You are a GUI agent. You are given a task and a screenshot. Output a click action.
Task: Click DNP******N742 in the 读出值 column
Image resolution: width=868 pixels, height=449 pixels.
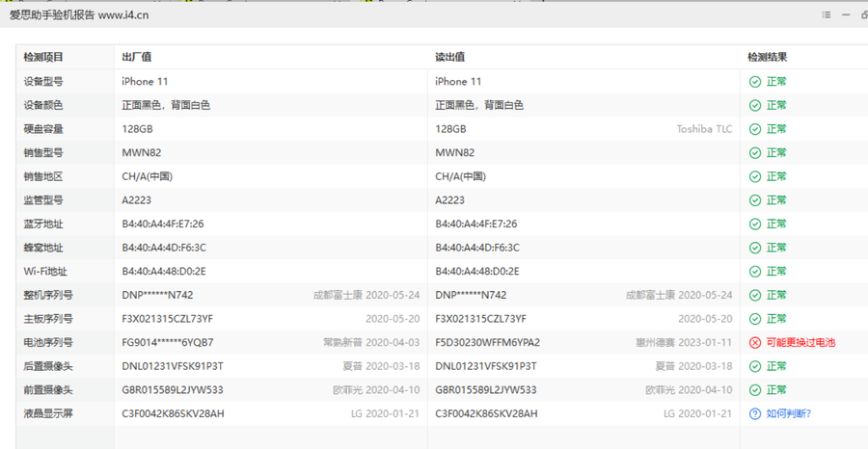pos(471,295)
